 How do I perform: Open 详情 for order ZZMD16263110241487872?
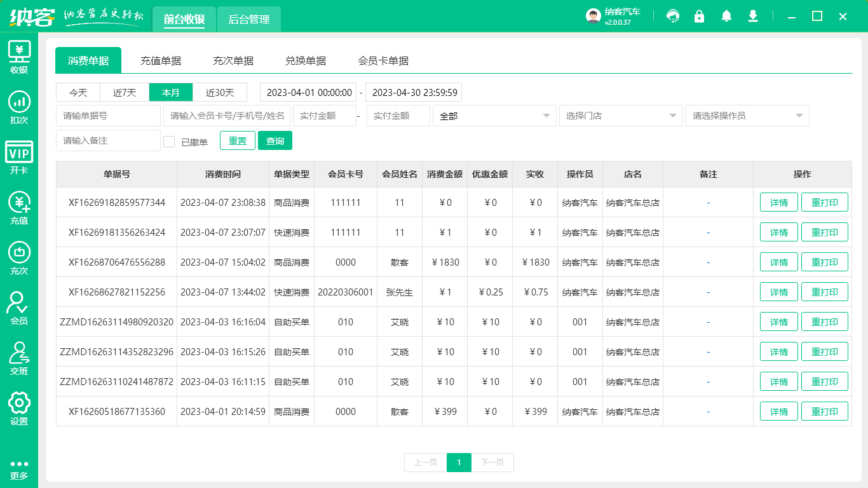click(779, 382)
